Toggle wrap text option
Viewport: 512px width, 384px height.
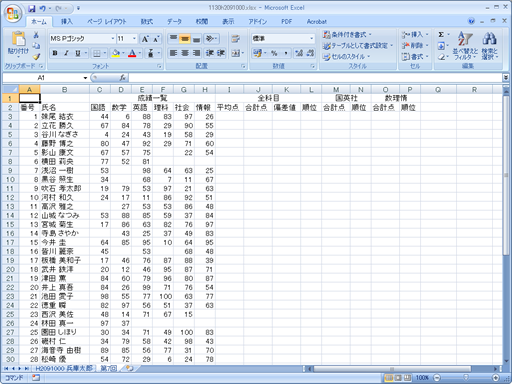click(236, 39)
